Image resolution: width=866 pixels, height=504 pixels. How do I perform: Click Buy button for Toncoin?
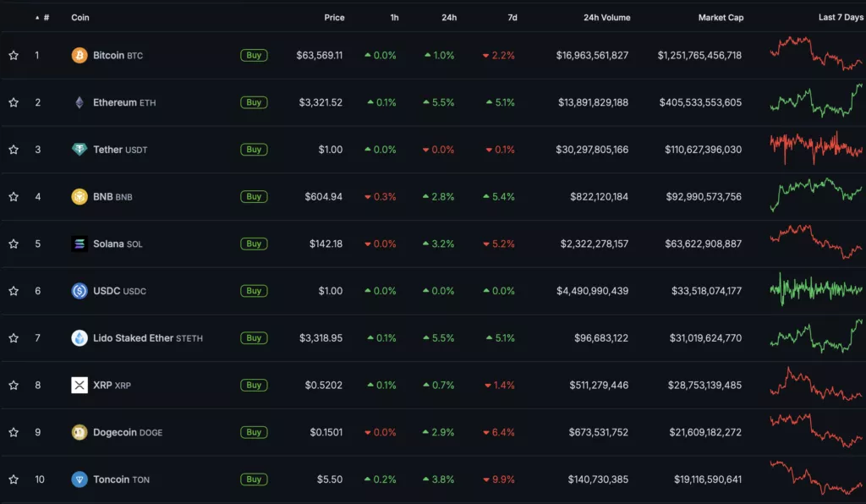(254, 479)
